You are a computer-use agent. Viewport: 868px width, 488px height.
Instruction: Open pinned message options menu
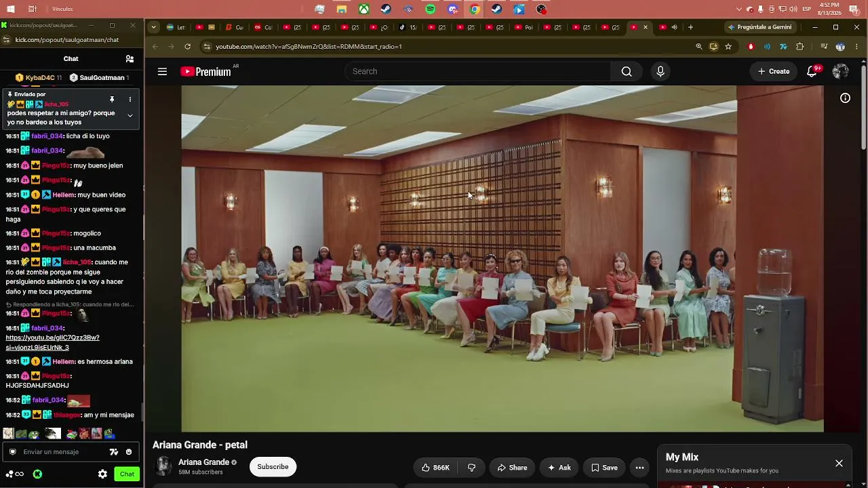130,100
